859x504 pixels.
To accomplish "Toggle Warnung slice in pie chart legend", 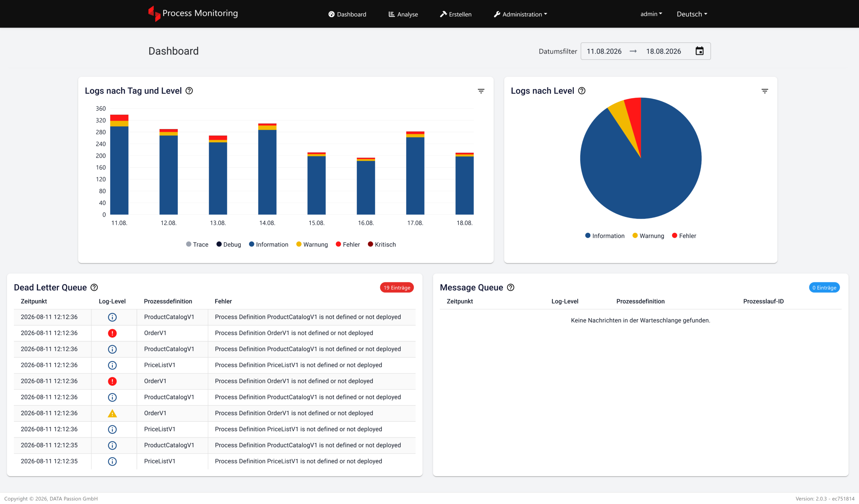I will (648, 236).
